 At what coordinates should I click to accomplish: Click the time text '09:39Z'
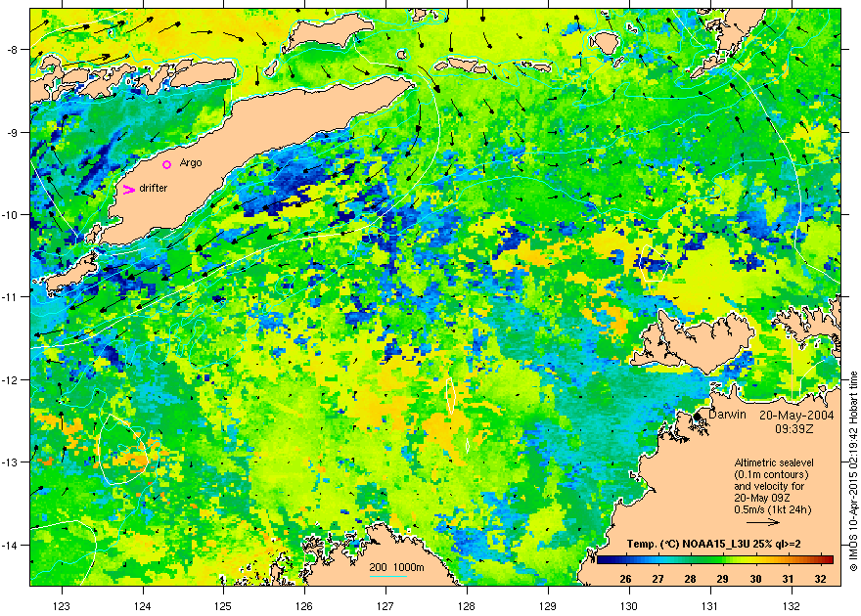click(794, 428)
